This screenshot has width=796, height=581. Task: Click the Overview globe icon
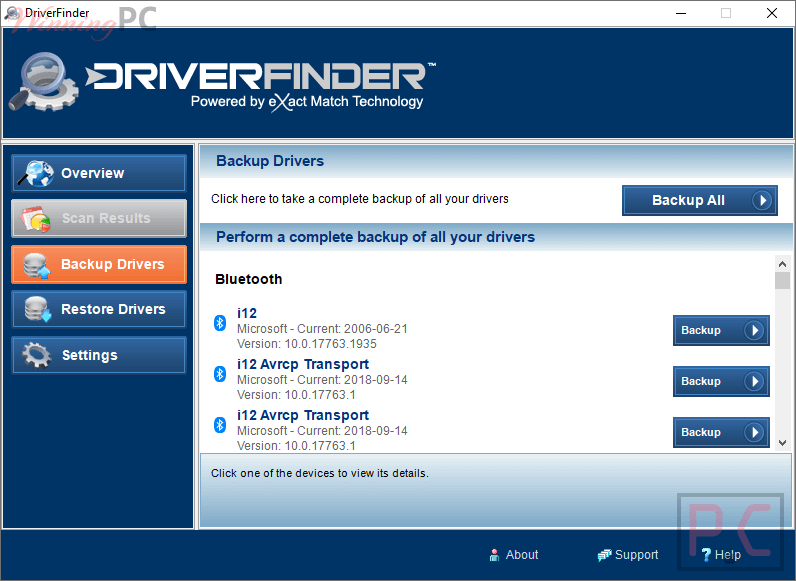(36, 173)
